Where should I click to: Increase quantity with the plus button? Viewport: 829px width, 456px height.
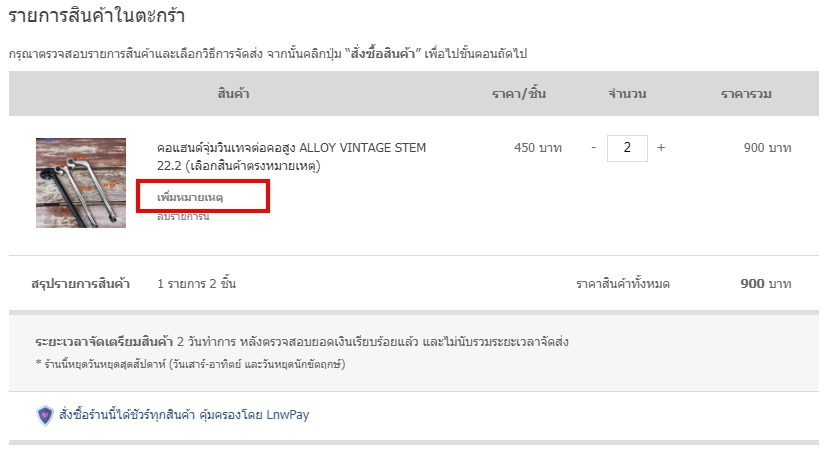[661, 147]
